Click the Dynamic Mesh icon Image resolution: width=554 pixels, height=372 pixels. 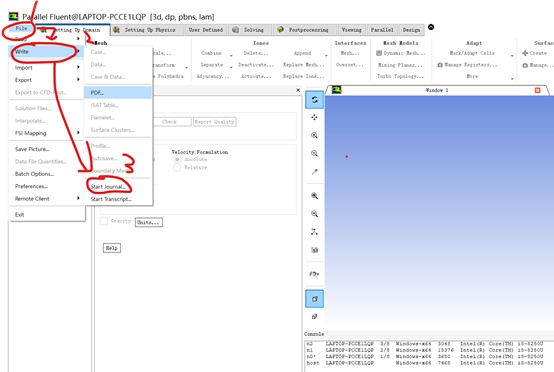379,53
